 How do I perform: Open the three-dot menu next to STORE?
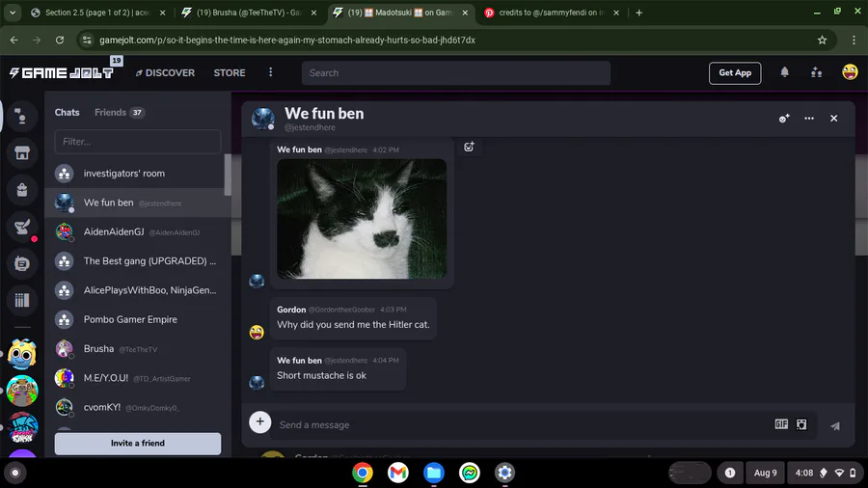[271, 72]
